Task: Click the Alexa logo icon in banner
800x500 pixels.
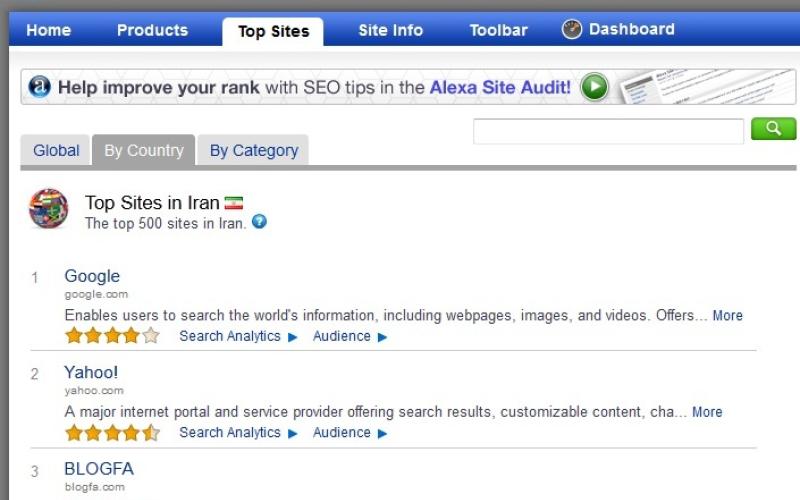Action: (39, 87)
